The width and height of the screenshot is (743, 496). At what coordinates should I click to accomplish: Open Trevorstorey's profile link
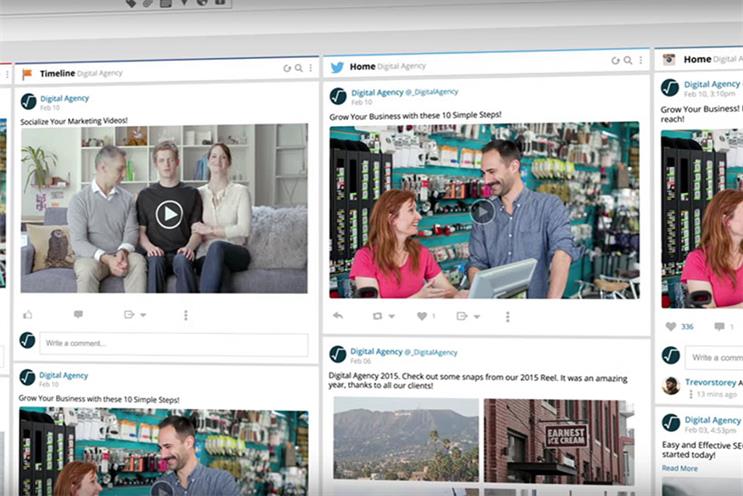tap(710, 382)
